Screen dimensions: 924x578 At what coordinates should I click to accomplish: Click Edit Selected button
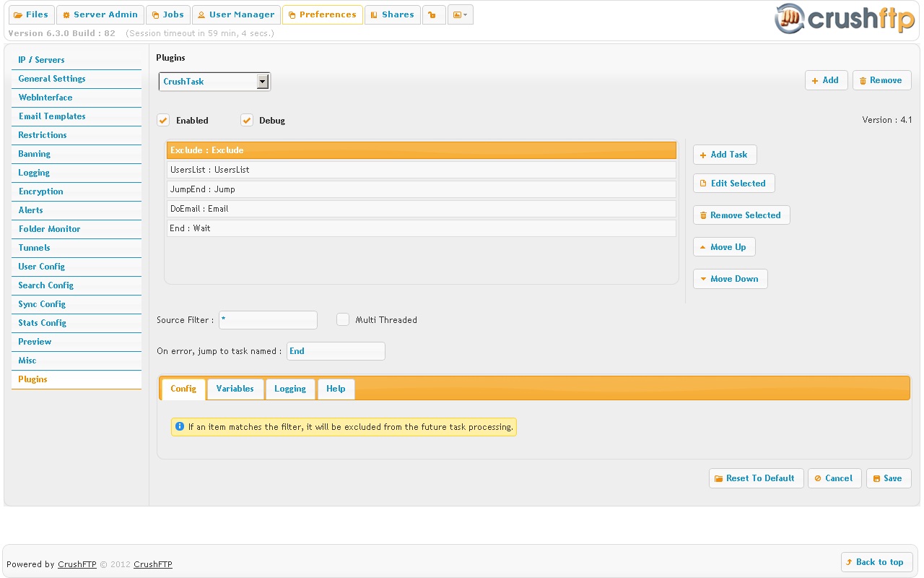click(733, 184)
